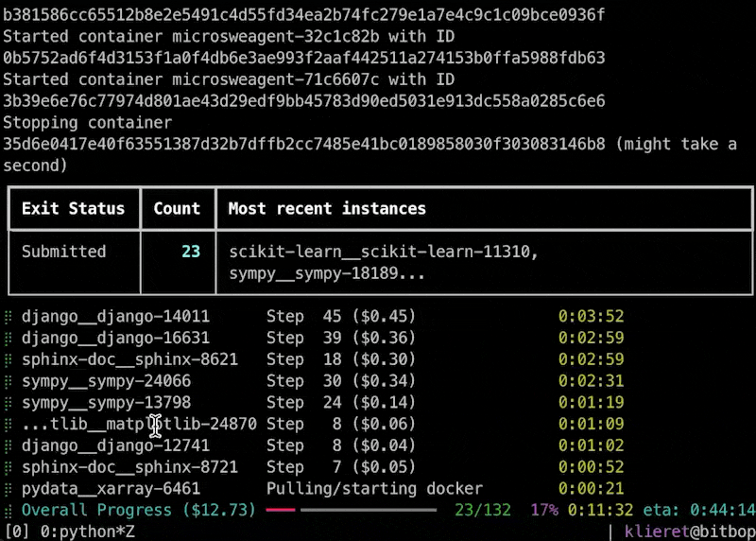Click the Count column header
Screen dimensions: 756x541
(177, 209)
